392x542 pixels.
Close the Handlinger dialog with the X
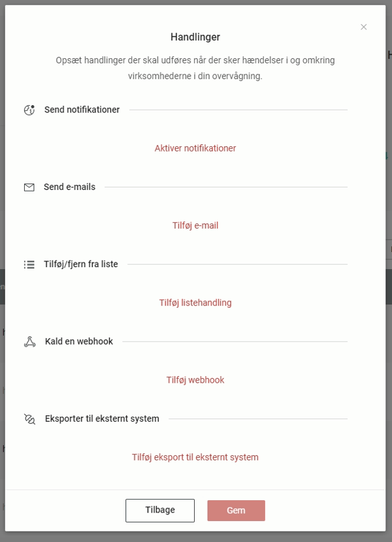tap(364, 27)
